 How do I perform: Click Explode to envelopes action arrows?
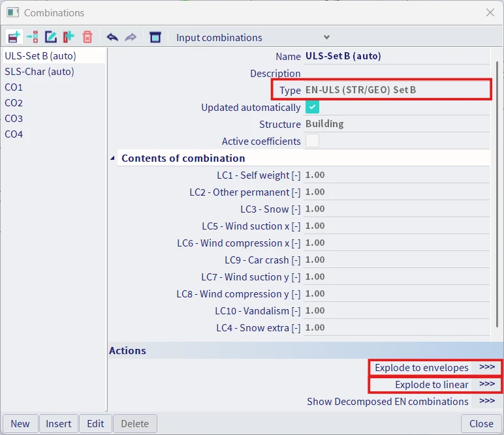point(487,367)
